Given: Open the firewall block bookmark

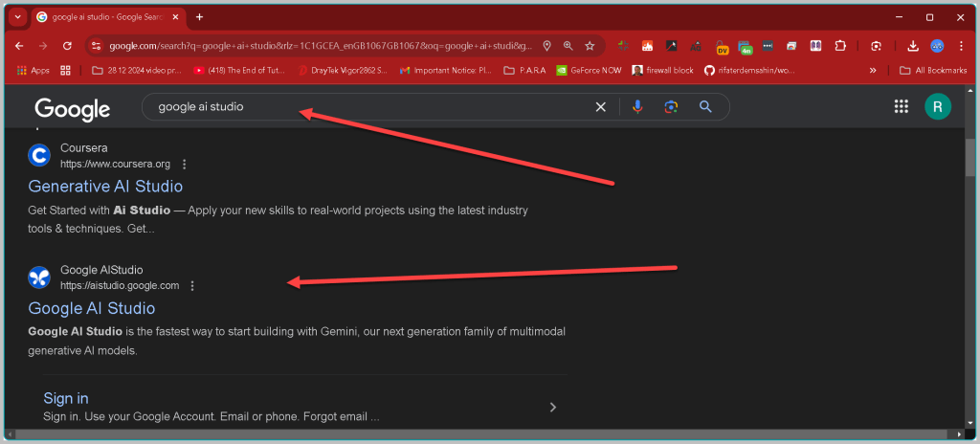Looking at the screenshot, I should click(x=663, y=70).
